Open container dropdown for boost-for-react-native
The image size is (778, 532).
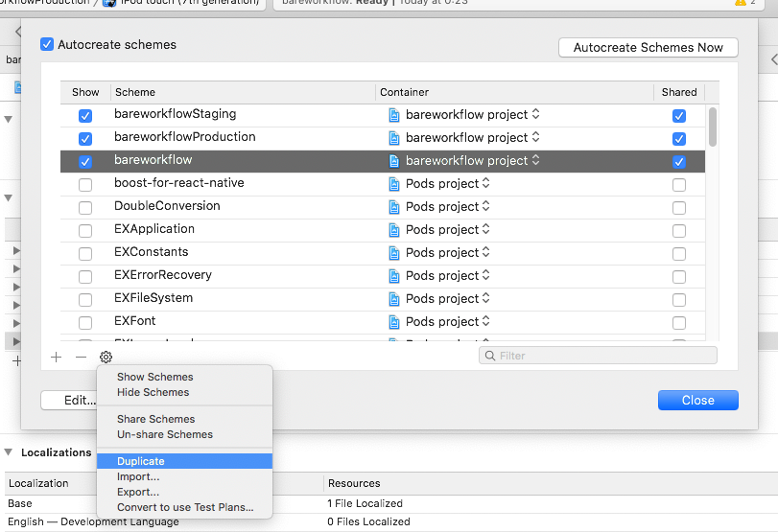pos(486,183)
